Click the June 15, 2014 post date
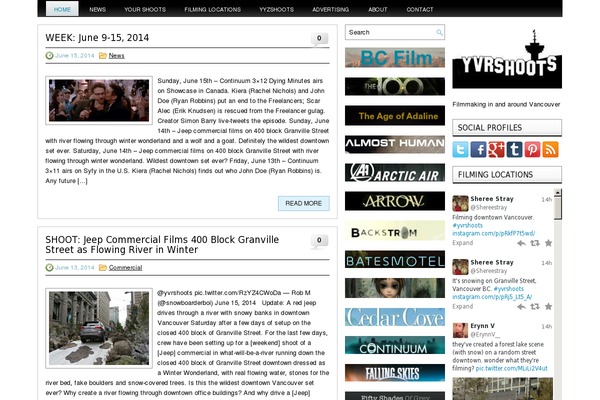Screen dimensions: 600x400 [74, 56]
